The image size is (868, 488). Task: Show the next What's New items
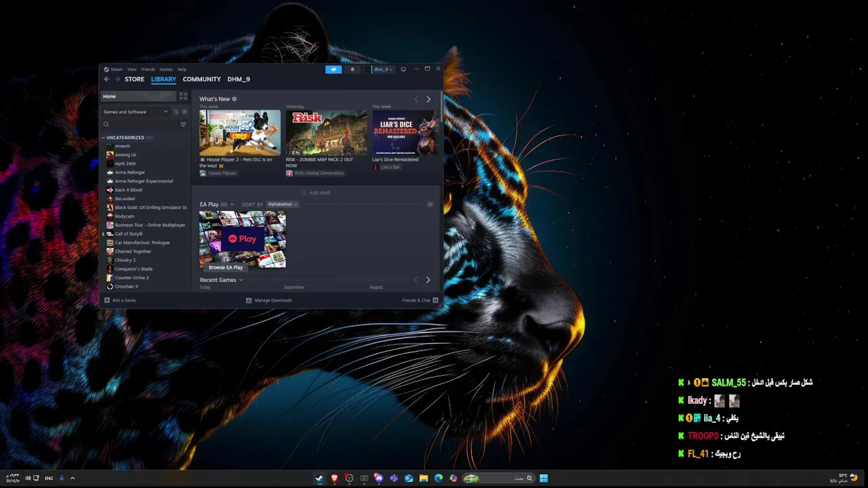tap(428, 100)
